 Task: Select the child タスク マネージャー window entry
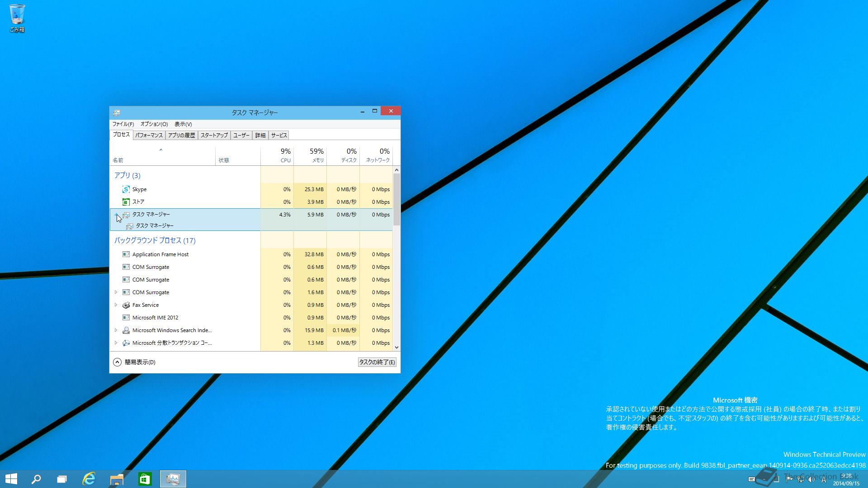click(x=155, y=225)
